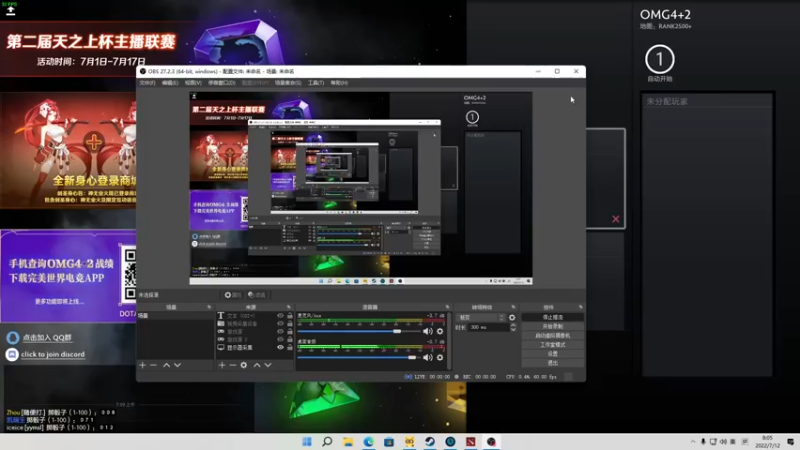Open the Help menu in OBS
The height and width of the screenshot is (450, 800).
(x=339, y=83)
